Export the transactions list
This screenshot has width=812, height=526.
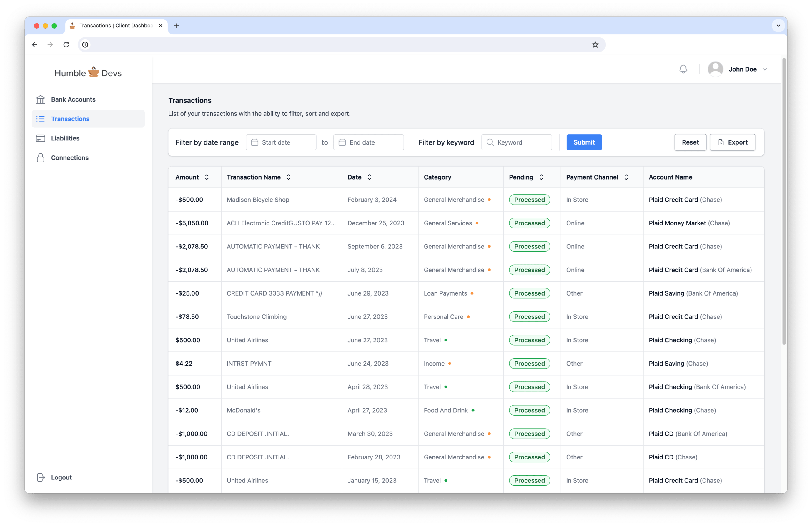tap(732, 142)
